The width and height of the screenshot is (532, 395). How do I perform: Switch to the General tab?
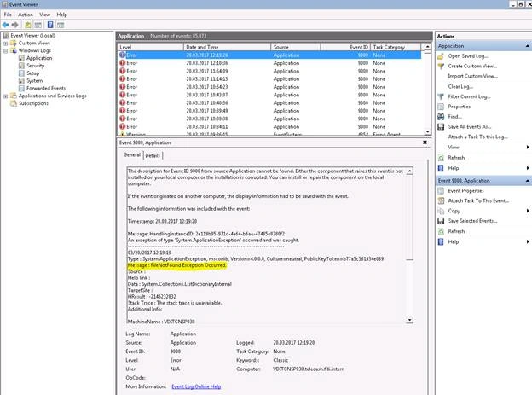coord(132,155)
